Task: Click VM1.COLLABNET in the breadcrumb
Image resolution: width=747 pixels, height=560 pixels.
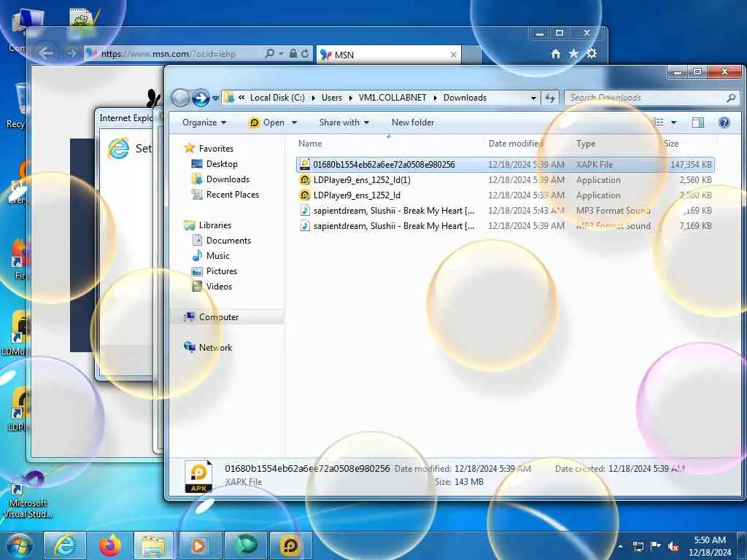Action: pos(392,98)
